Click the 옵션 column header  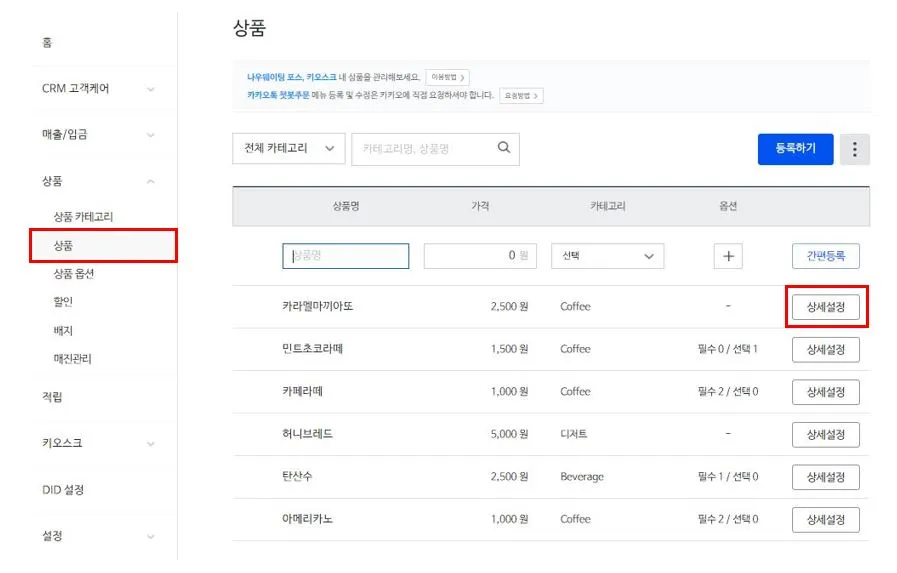(728, 206)
